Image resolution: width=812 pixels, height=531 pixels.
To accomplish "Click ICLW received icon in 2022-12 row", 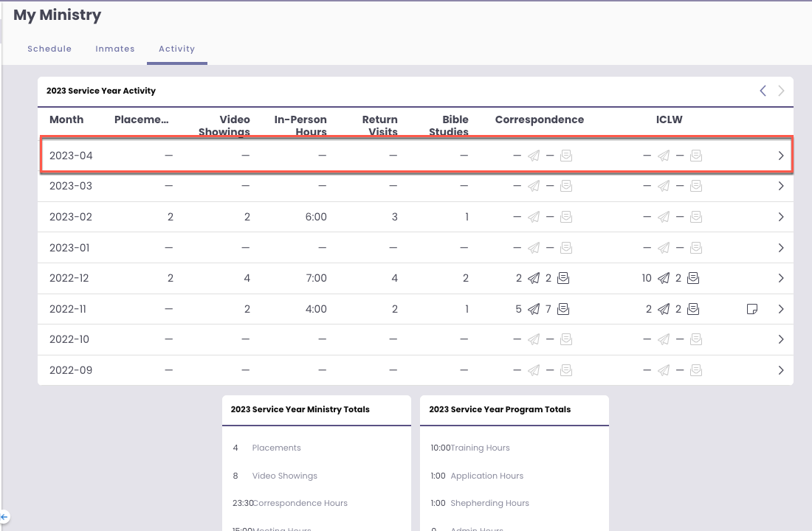I will tap(693, 278).
